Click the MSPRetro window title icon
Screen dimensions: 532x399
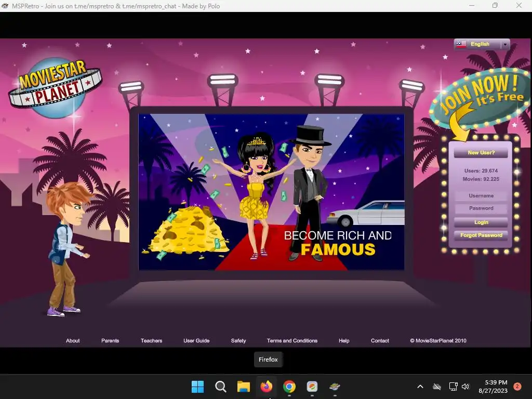[x=5, y=6]
